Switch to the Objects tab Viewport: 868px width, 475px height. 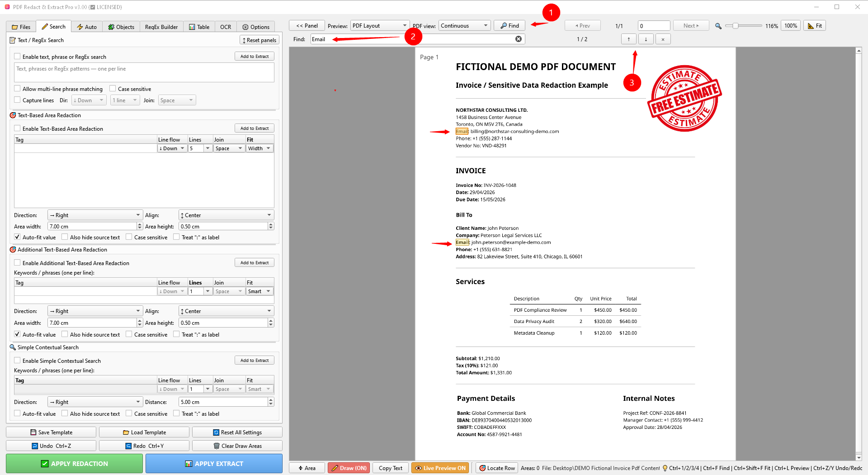(x=121, y=27)
